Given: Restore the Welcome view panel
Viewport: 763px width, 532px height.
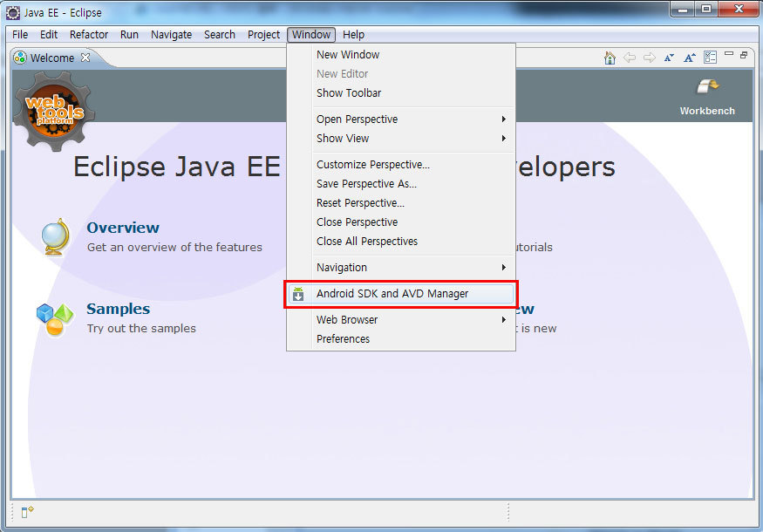Looking at the screenshot, I should [x=744, y=55].
